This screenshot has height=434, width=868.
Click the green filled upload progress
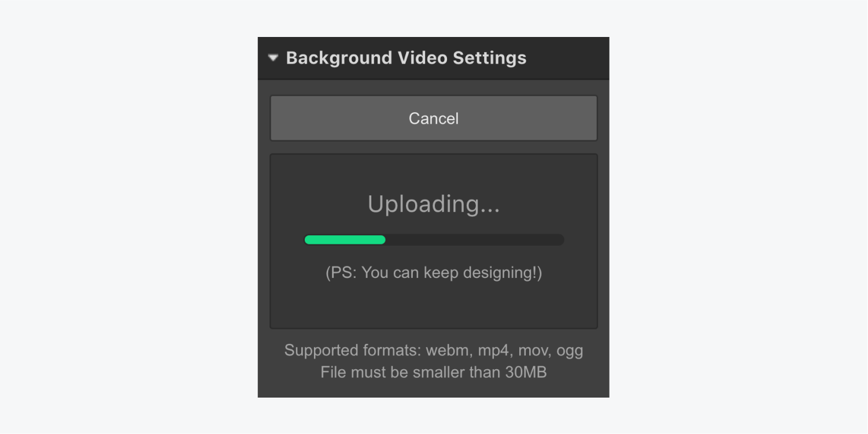tap(345, 240)
